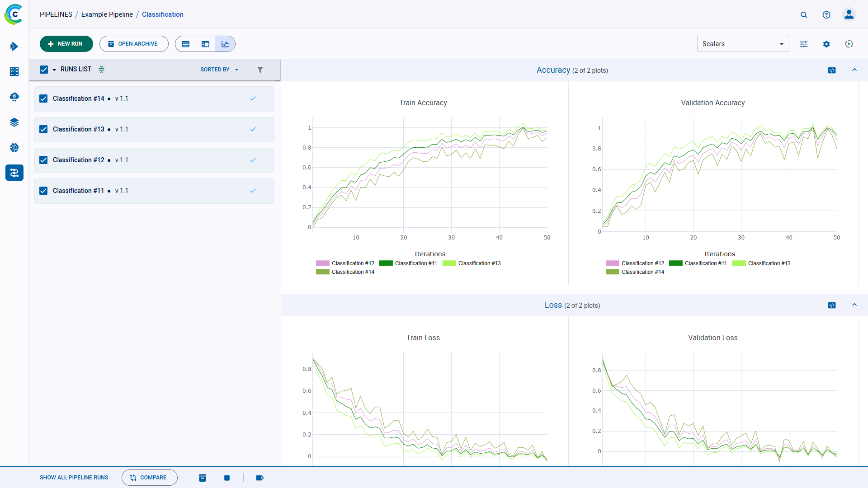Toggle checkbox for Classification #14 run
The height and width of the screenshot is (488, 868).
click(x=45, y=99)
